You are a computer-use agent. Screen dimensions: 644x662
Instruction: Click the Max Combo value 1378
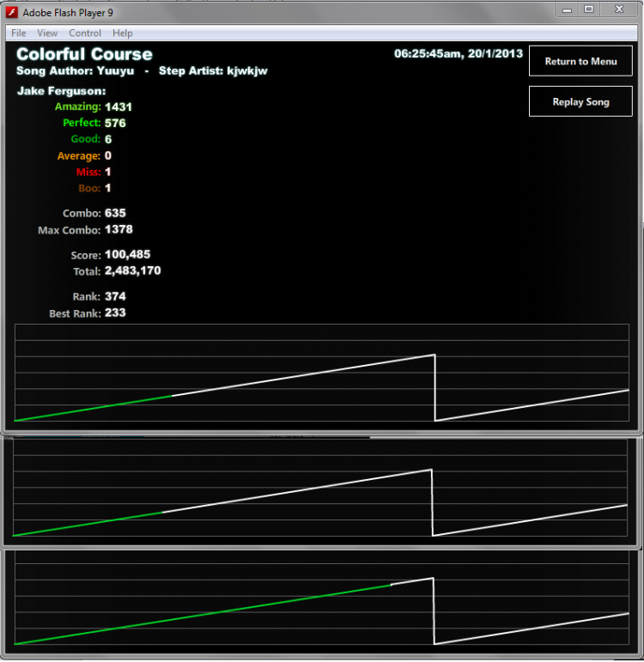click(118, 229)
